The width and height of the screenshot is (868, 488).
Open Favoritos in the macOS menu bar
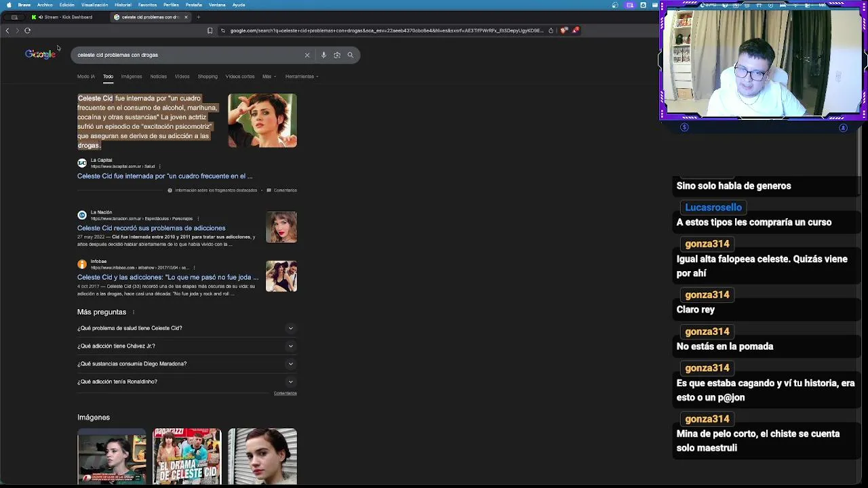click(147, 5)
